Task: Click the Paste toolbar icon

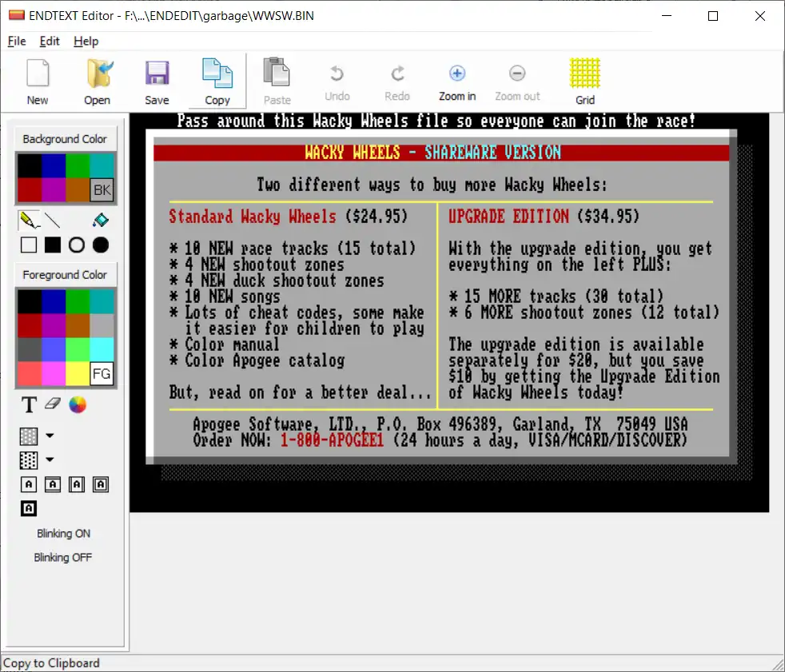Action: (277, 82)
